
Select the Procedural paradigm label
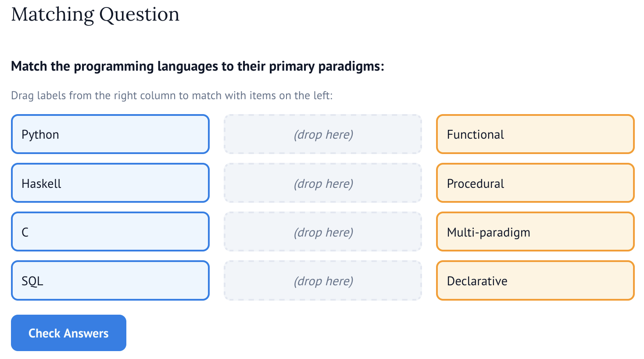click(535, 183)
